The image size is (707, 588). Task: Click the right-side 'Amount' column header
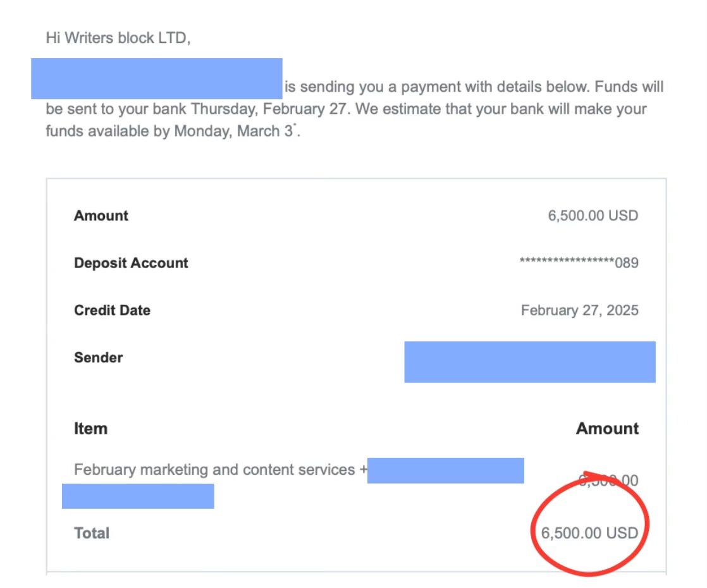click(607, 429)
